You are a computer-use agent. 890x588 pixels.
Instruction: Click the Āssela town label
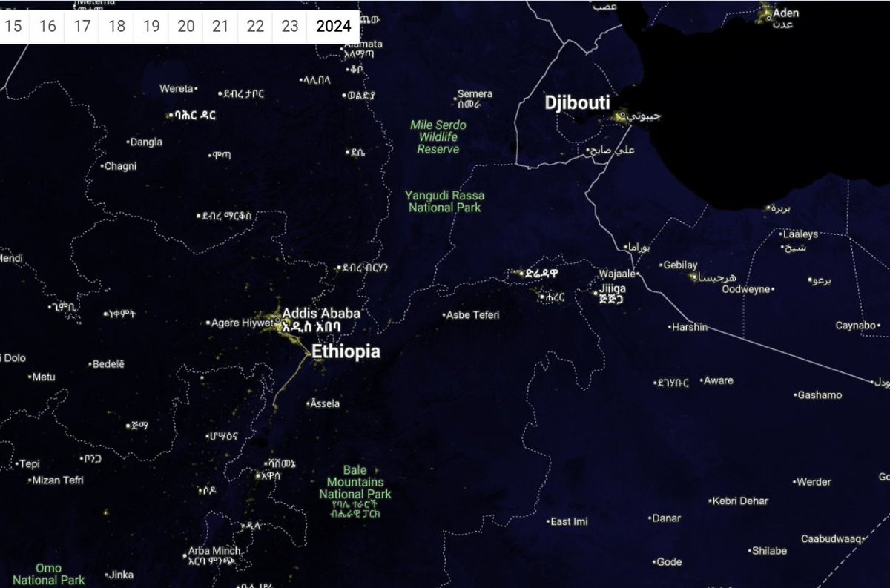pos(325,403)
